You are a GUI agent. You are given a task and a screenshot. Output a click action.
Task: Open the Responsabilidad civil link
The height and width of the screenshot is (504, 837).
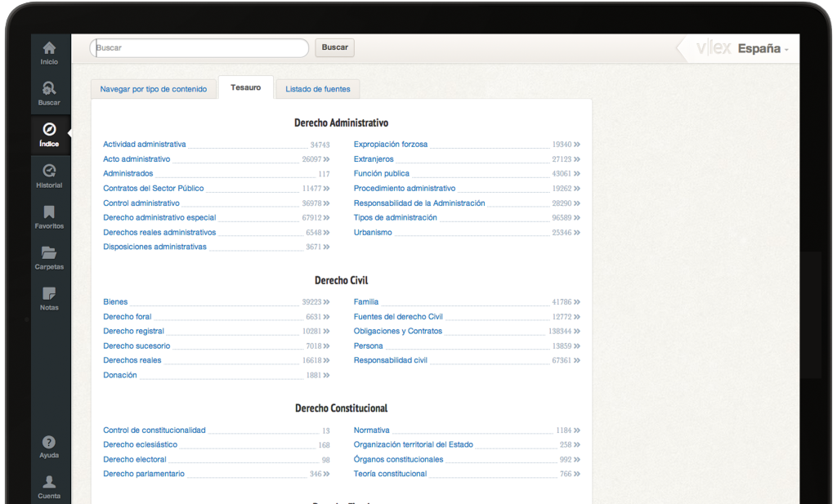pos(390,360)
